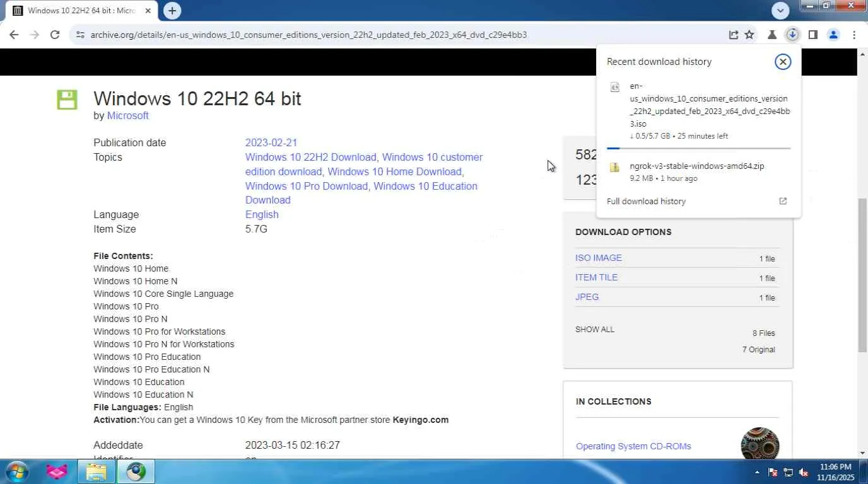Click the '7 Original' count text
The height and width of the screenshot is (484, 868).
pyautogui.click(x=759, y=350)
